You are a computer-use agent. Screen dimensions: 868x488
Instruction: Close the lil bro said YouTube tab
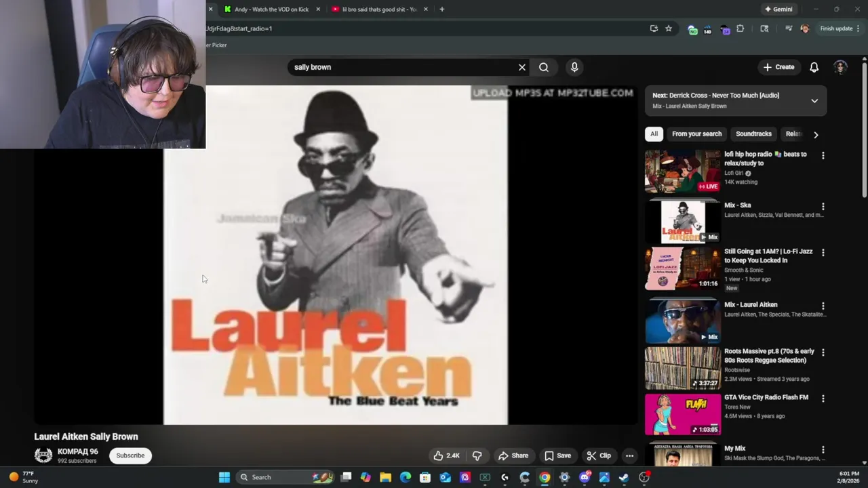pos(426,9)
